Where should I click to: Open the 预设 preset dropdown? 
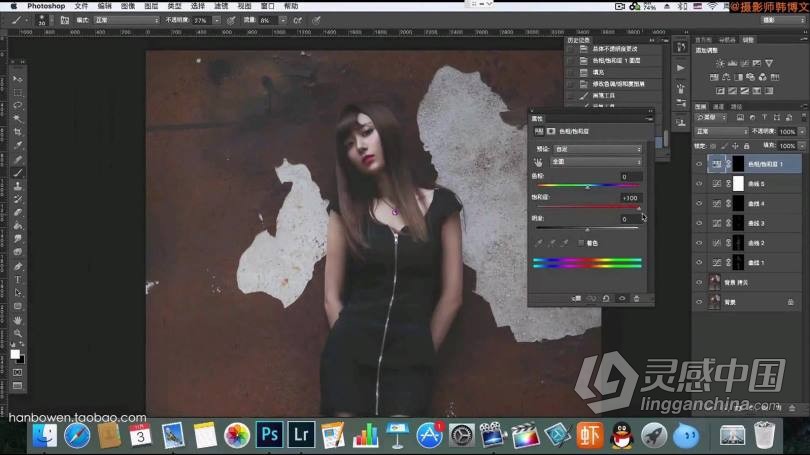[598, 149]
